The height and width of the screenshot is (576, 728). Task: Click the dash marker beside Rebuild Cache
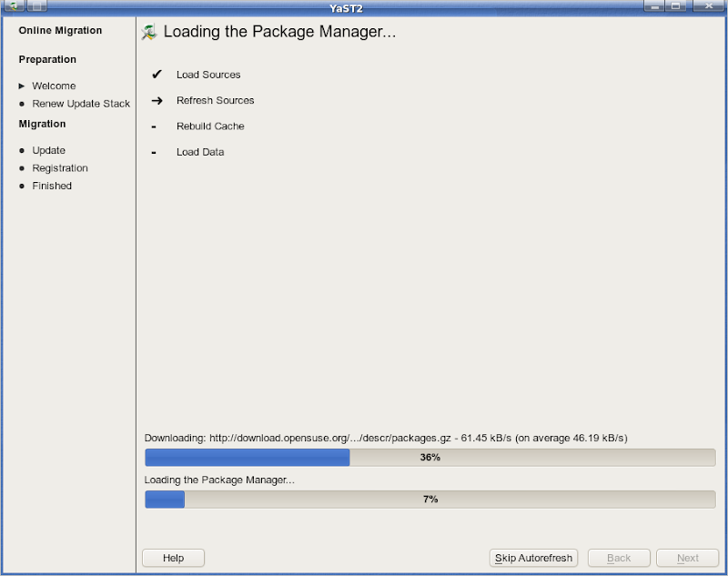tap(154, 126)
